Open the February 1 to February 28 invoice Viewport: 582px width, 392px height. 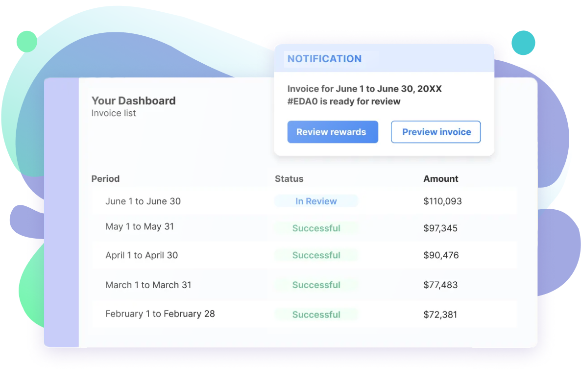click(x=160, y=314)
